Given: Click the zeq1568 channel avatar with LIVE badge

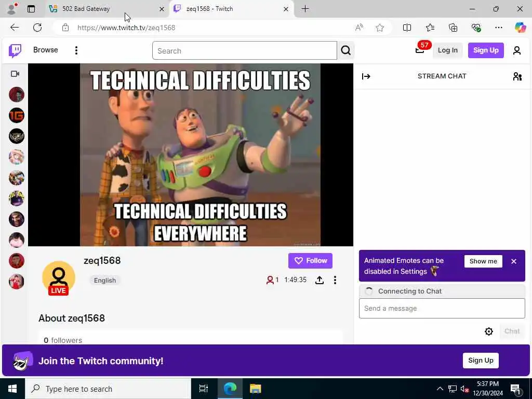Looking at the screenshot, I should coord(59,278).
